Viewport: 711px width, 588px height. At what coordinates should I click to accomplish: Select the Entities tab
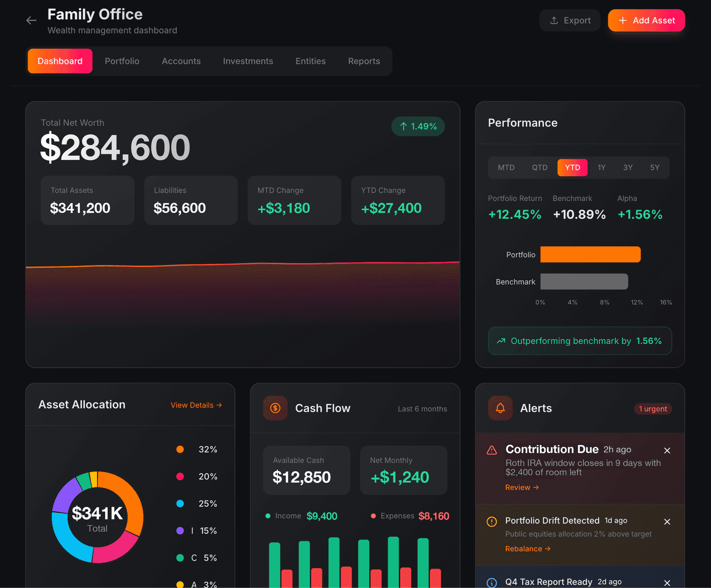tap(311, 61)
